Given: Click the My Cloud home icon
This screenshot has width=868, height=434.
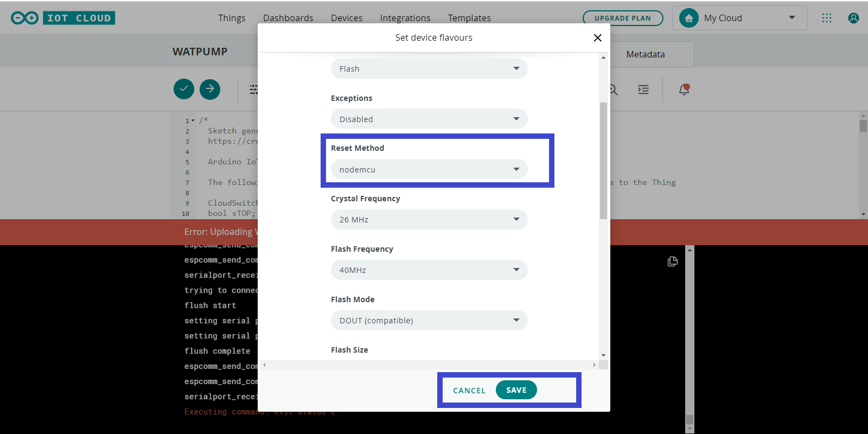Looking at the screenshot, I should tap(689, 18).
